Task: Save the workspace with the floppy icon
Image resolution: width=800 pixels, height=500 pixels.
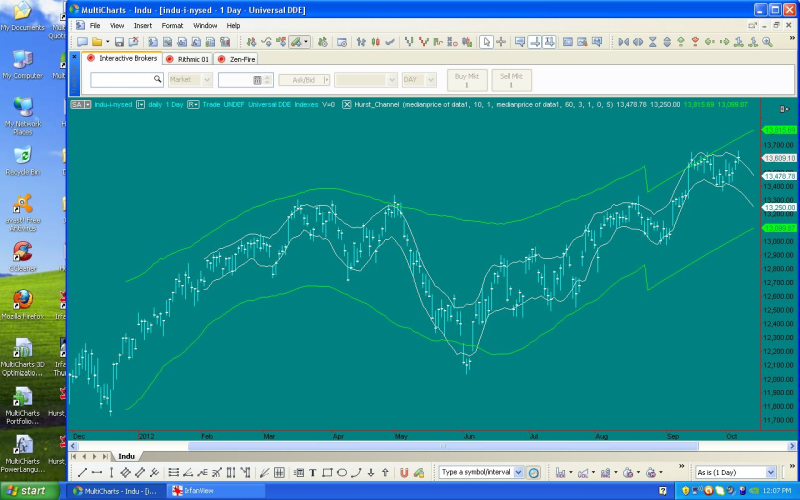Action: point(119,42)
